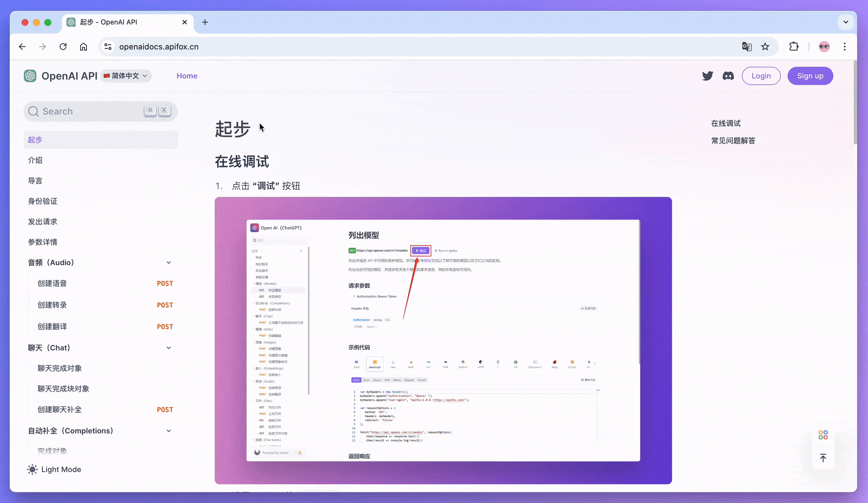Click the bookmark star in the address bar
The image size is (868, 503).
pyautogui.click(x=765, y=47)
